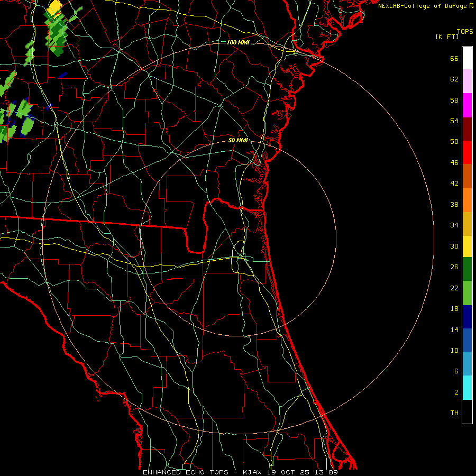Select the dark orange legend swatch

point(467,176)
